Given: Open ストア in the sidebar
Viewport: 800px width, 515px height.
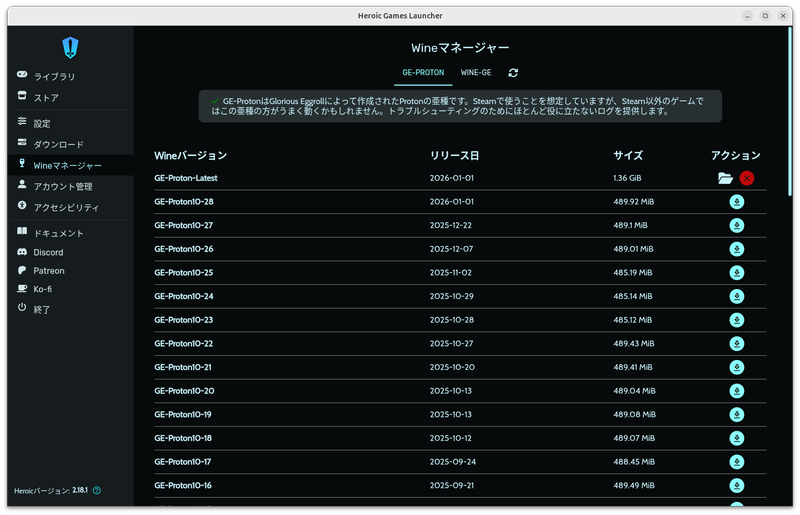Looking at the screenshot, I should coord(70,97).
